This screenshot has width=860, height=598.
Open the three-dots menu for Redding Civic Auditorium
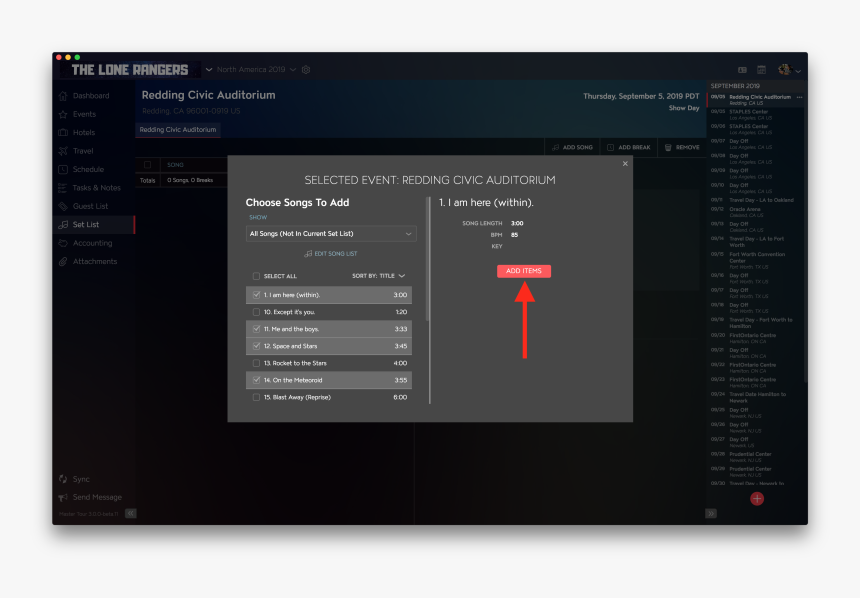800,97
